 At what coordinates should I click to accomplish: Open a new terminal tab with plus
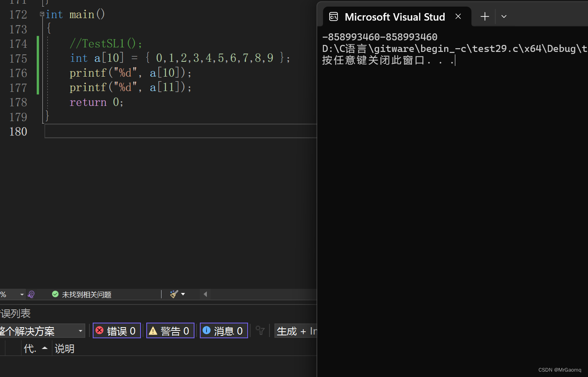pyautogui.click(x=485, y=16)
